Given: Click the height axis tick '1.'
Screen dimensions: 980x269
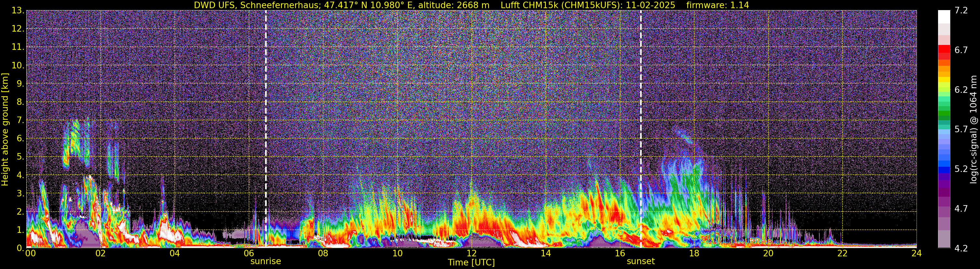Looking at the screenshot, I should 20,230.
